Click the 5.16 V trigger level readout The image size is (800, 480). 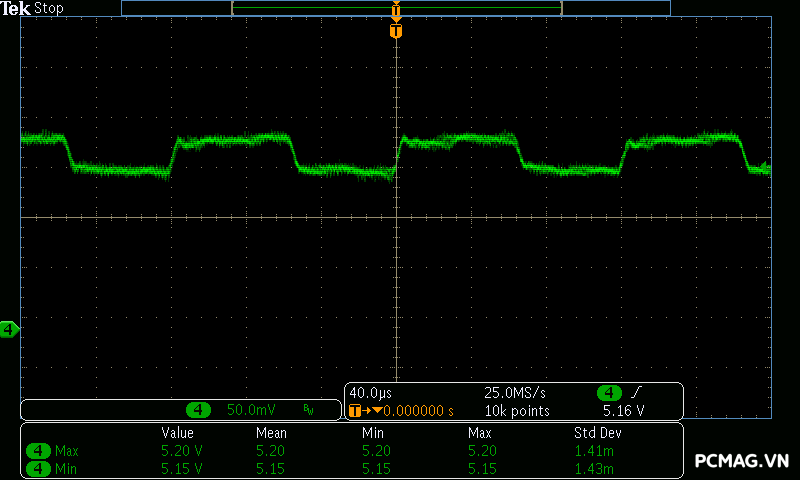(x=623, y=410)
